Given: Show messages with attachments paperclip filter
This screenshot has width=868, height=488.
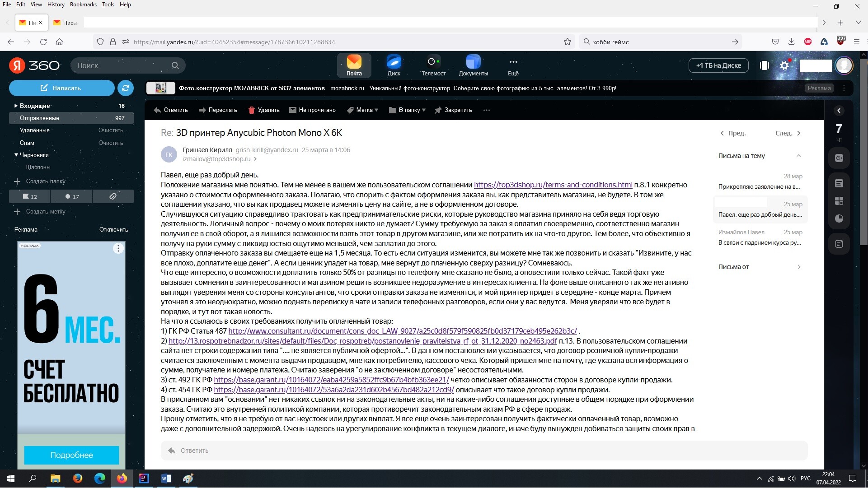Looking at the screenshot, I should [x=113, y=196].
